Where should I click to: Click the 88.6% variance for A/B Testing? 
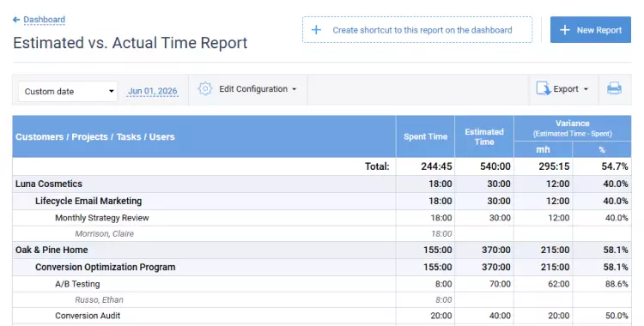617,284
